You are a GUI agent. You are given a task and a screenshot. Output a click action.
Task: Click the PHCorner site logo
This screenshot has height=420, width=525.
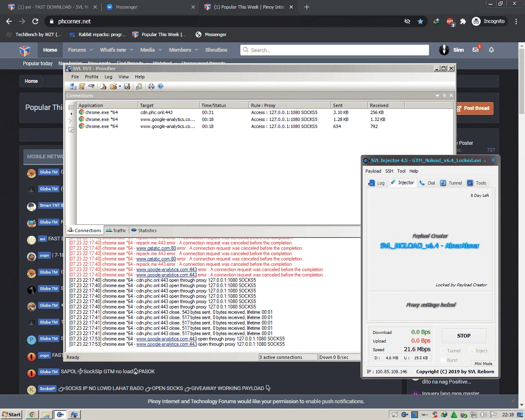[25, 50]
